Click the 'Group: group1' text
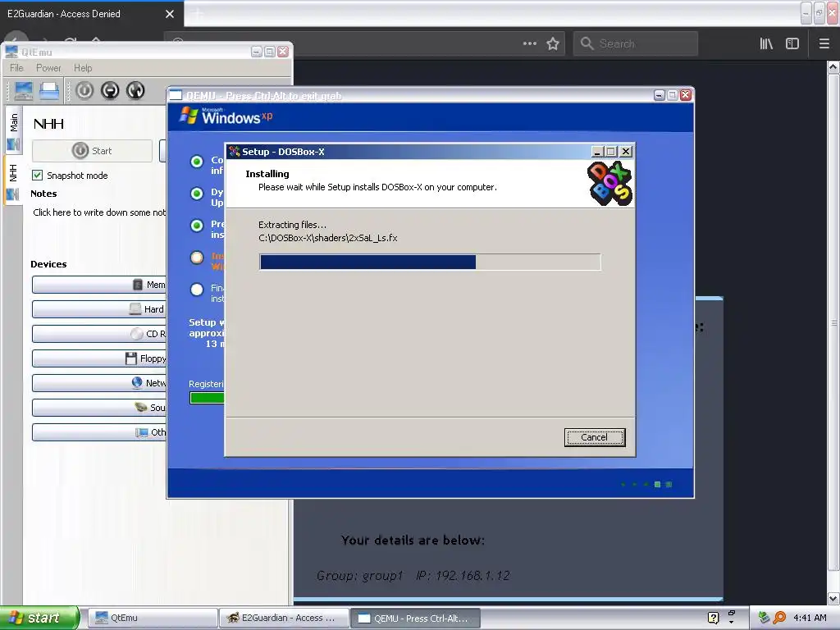 pos(359,575)
